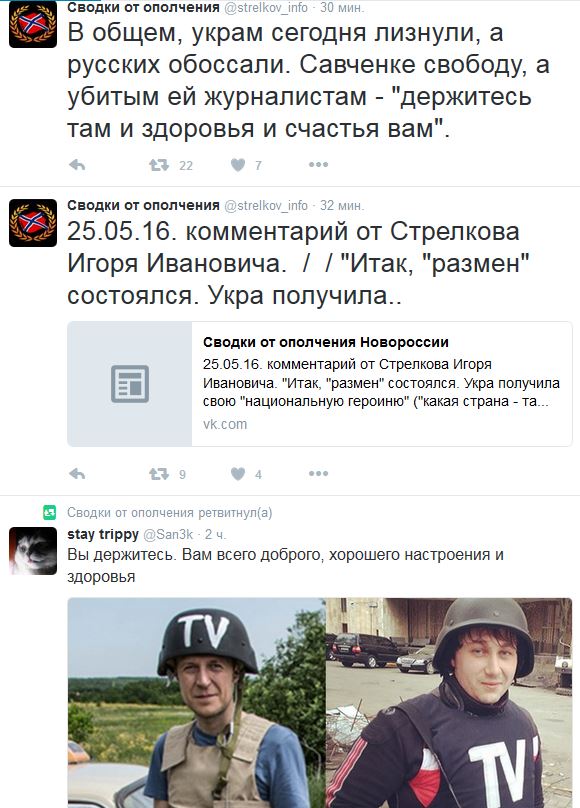Like the tweet with 4 likes
Viewport: 580px width, 808px height.
coord(237,474)
